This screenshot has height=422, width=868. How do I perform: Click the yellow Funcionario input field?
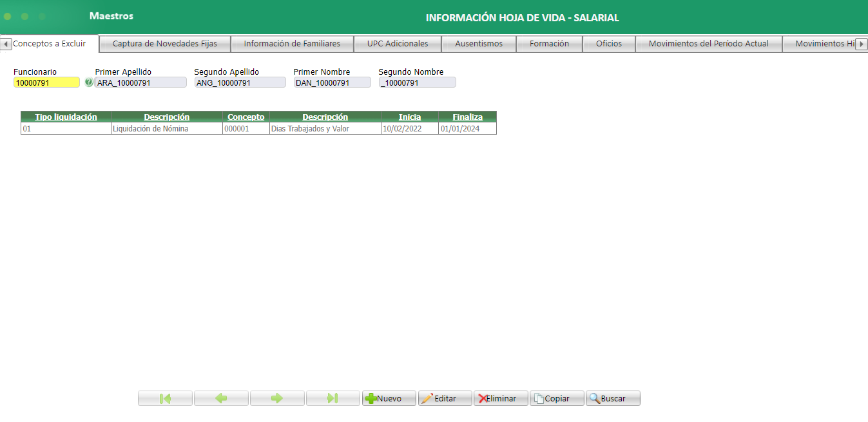(46, 82)
